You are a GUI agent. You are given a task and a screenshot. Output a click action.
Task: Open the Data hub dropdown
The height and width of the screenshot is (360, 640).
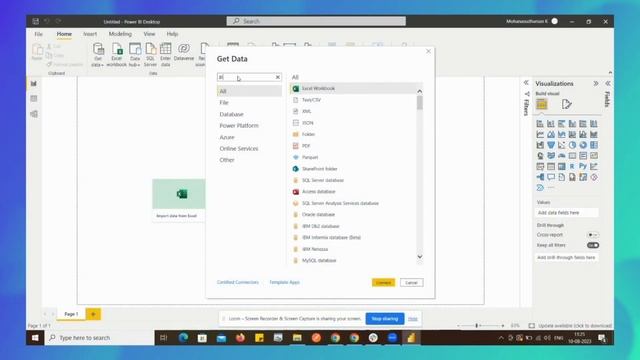(135, 55)
